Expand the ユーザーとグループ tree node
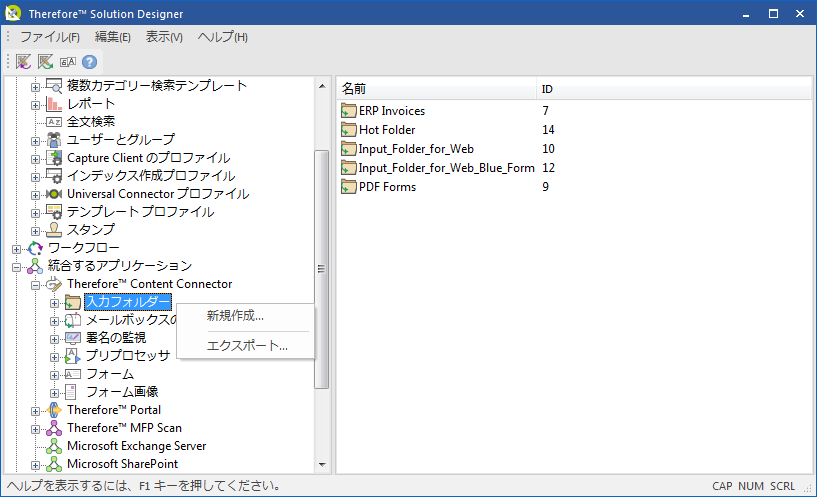Viewport: 817px width, 497px height. [35, 141]
